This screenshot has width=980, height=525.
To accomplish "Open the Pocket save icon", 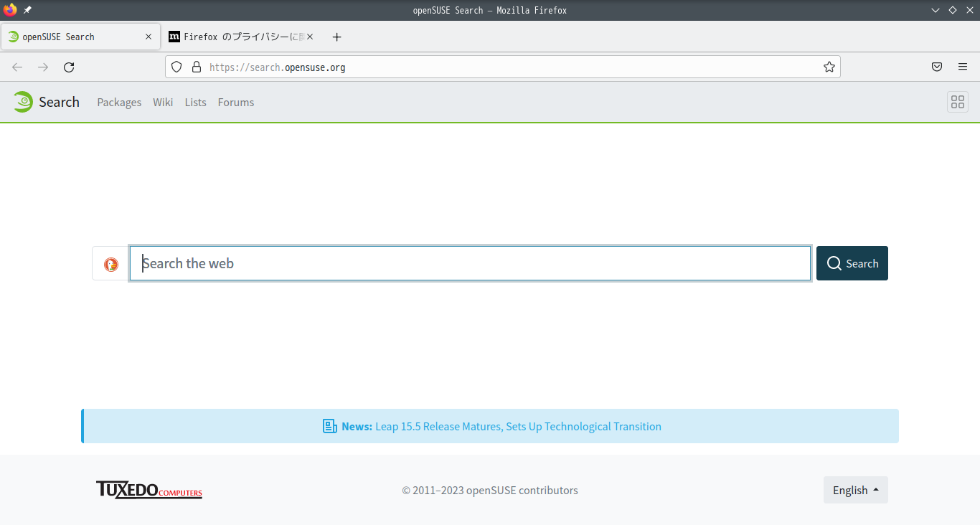I will [937, 67].
